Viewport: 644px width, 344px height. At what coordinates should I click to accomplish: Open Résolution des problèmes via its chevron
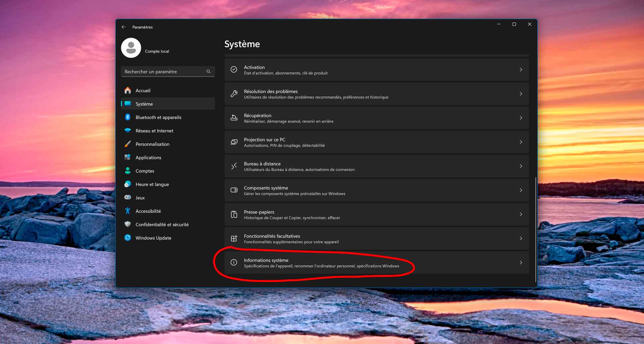(x=521, y=94)
